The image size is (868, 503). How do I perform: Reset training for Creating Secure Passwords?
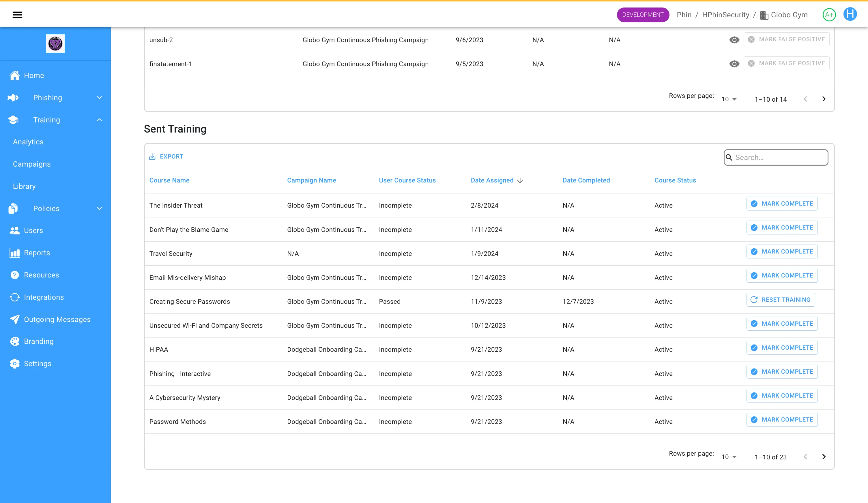point(780,300)
